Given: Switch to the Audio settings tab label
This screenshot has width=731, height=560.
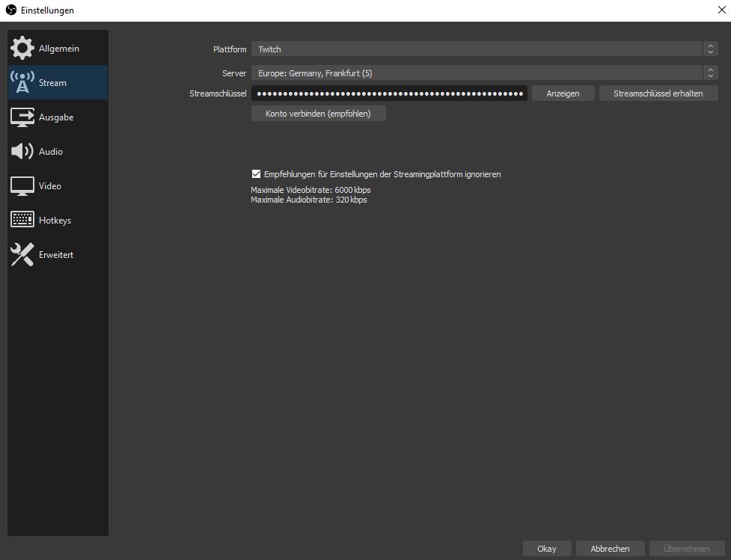Looking at the screenshot, I should tap(51, 152).
